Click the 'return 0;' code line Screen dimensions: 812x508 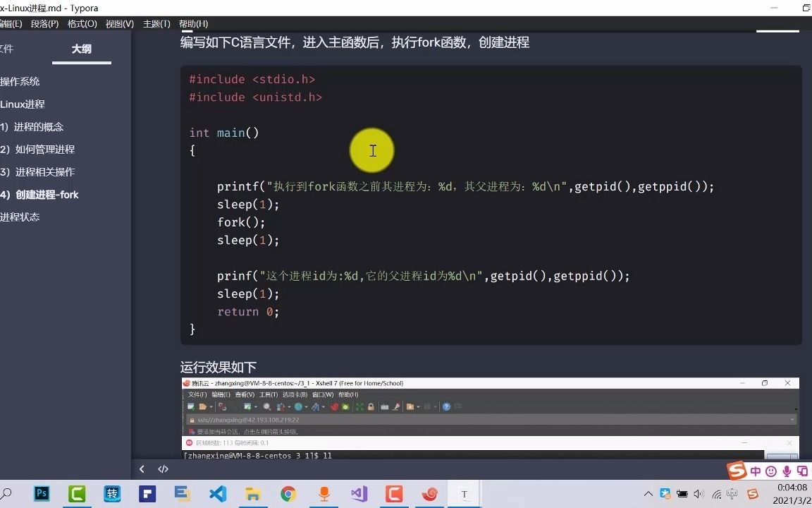point(248,312)
